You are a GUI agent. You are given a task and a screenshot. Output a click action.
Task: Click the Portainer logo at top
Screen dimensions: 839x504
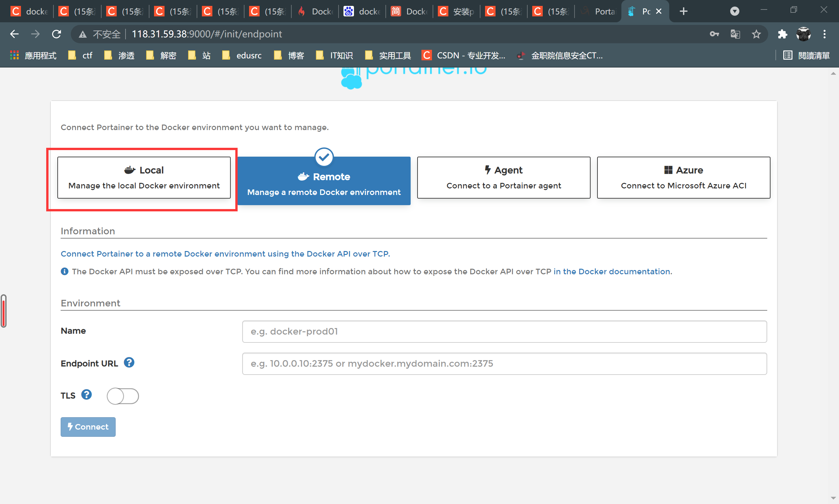click(414, 78)
